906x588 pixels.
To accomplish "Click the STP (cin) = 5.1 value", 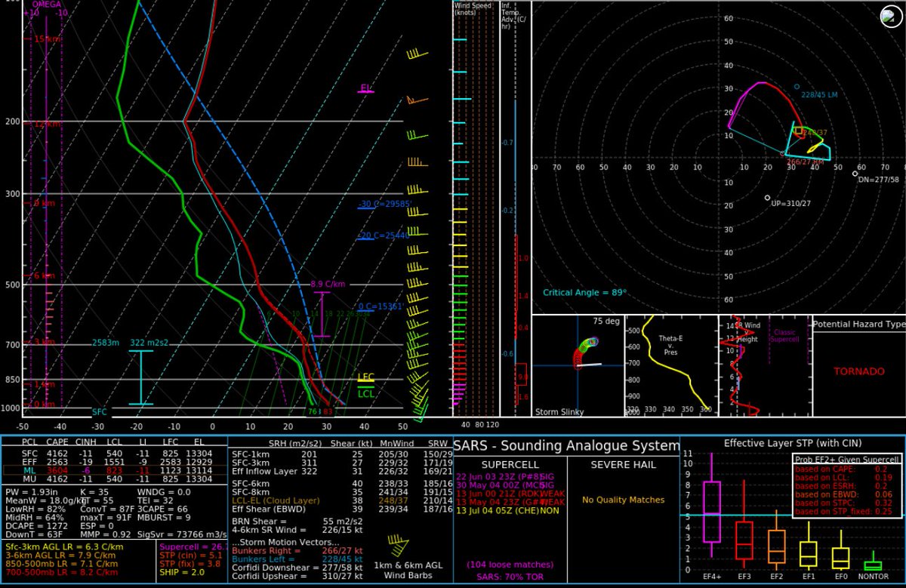I will (192, 555).
